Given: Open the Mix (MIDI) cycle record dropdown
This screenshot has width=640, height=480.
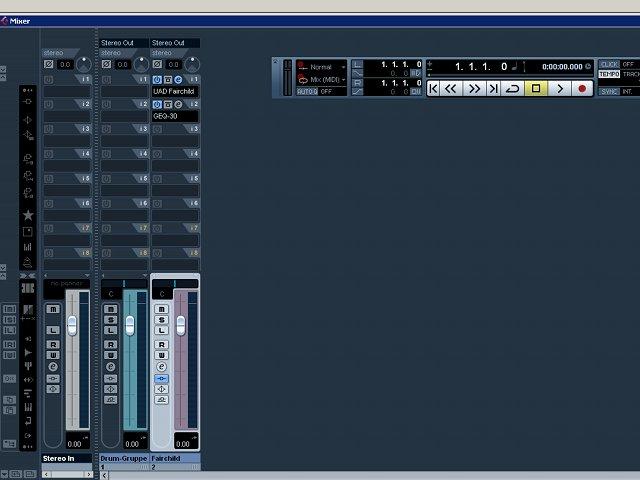Looking at the screenshot, I should tap(328, 80).
